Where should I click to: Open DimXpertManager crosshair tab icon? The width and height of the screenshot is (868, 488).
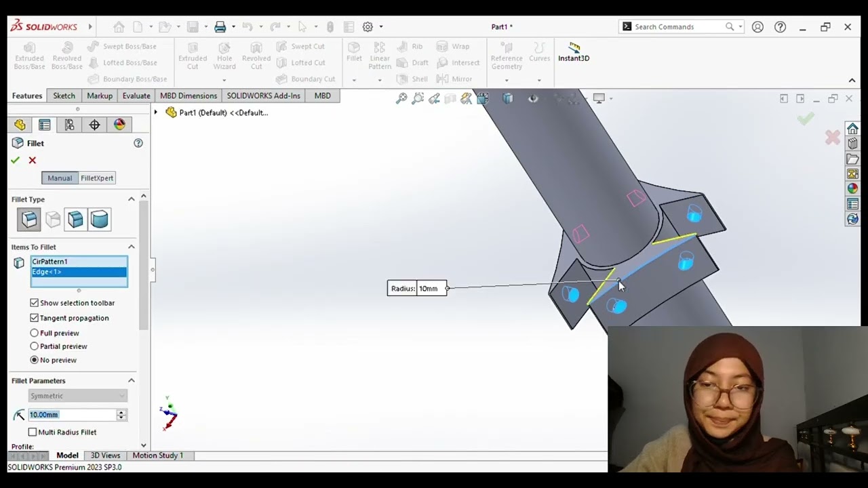point(94,125)
